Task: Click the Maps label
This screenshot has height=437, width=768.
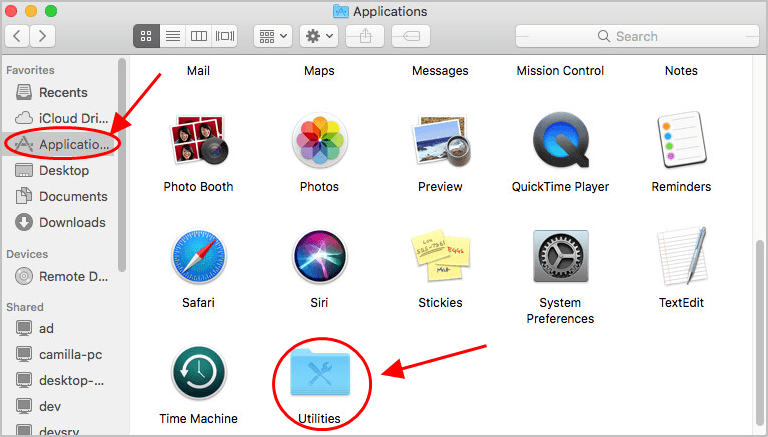Action: [x=319, y=71]
